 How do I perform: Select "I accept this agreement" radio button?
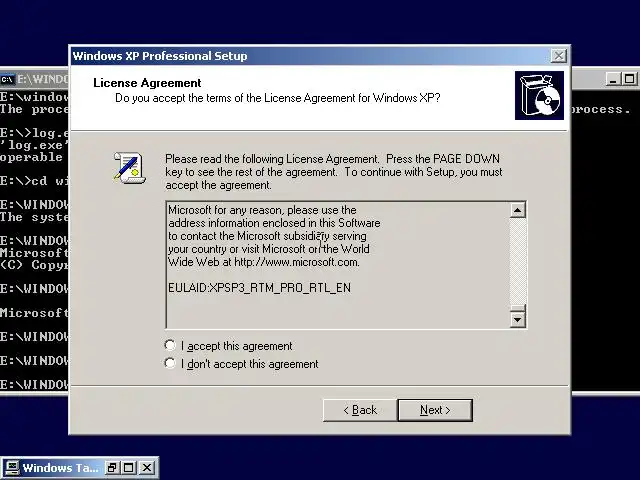click(x=170, y=346)
